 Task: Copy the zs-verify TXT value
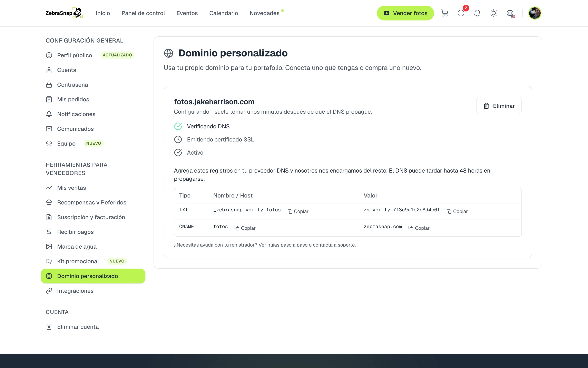[457, 212]
